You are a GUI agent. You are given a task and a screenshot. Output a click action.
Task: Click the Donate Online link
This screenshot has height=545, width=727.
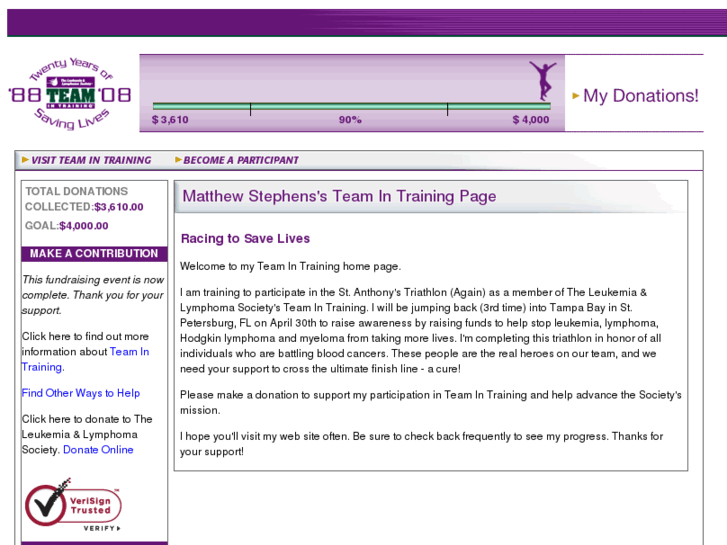pos(98,449)
